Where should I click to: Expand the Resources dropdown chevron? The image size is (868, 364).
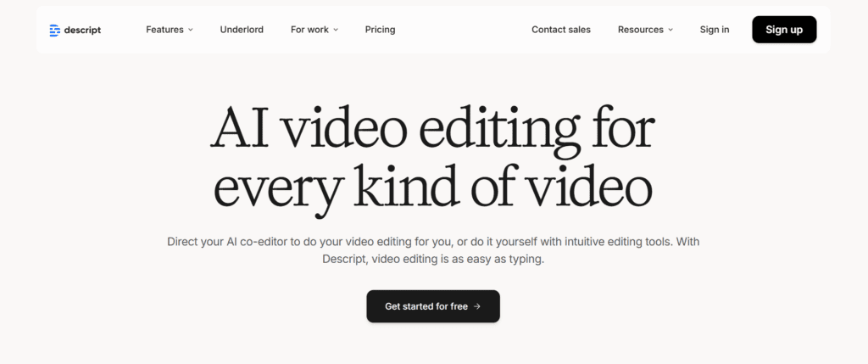click(x=670, y=30)
